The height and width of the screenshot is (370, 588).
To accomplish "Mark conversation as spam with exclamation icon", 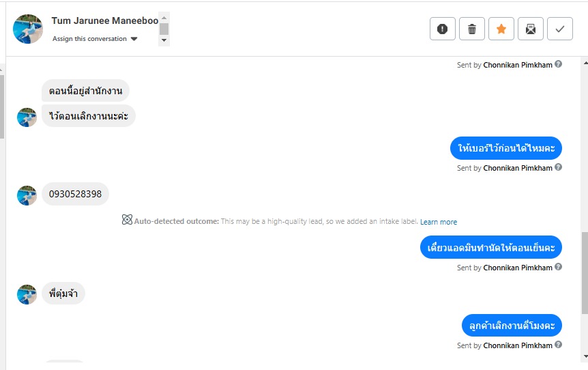I will pyautogui.click(x=443, y=29).
